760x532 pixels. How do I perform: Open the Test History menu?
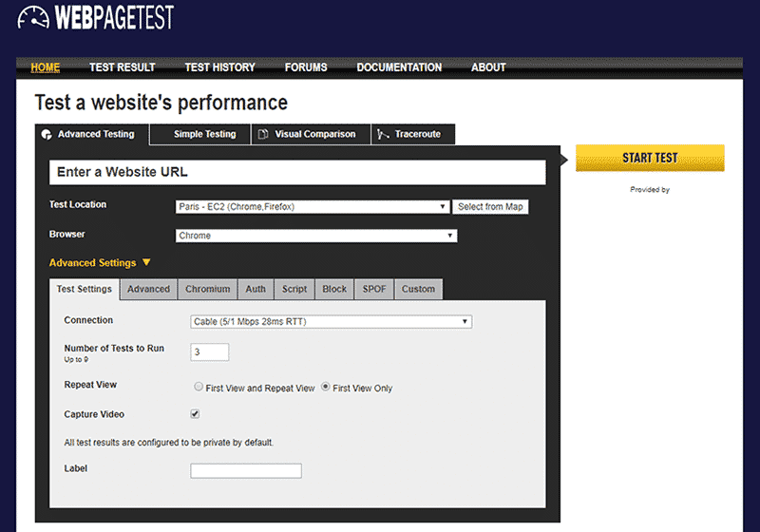click(x=219, y=67)
